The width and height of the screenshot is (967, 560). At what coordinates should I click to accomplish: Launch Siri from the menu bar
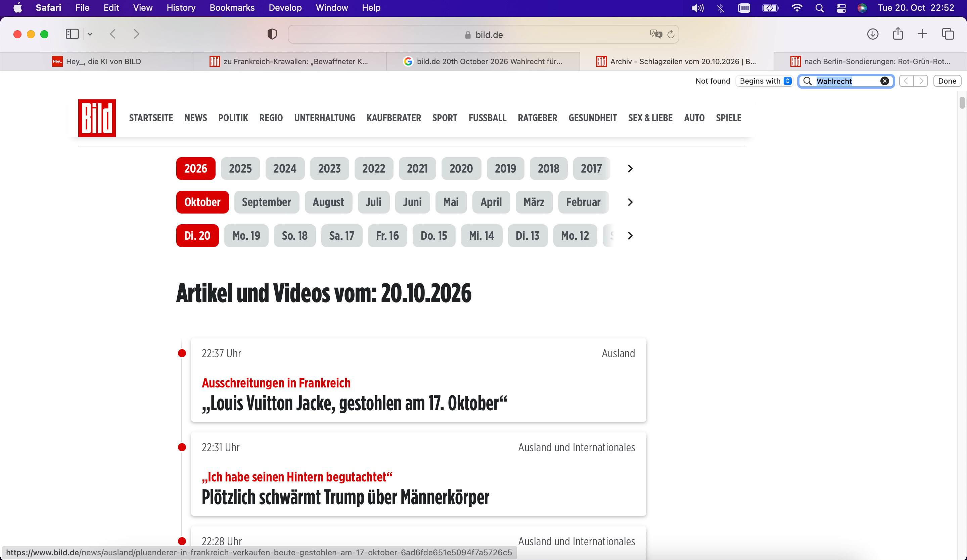pos(862,8)
